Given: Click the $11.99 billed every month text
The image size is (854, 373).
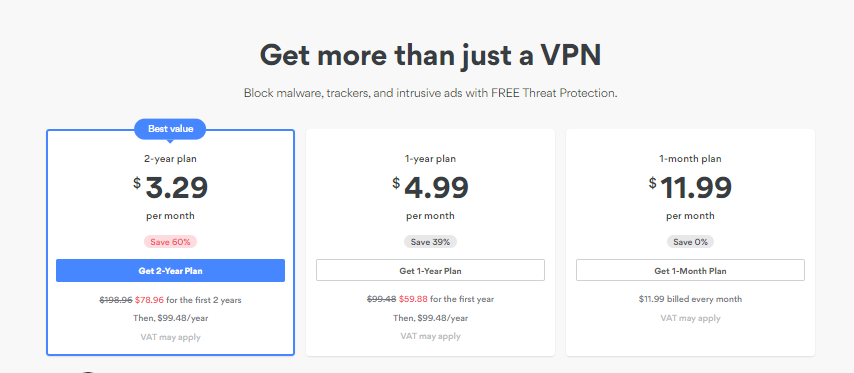Looking at the screenshot, I should click(690, 299).
